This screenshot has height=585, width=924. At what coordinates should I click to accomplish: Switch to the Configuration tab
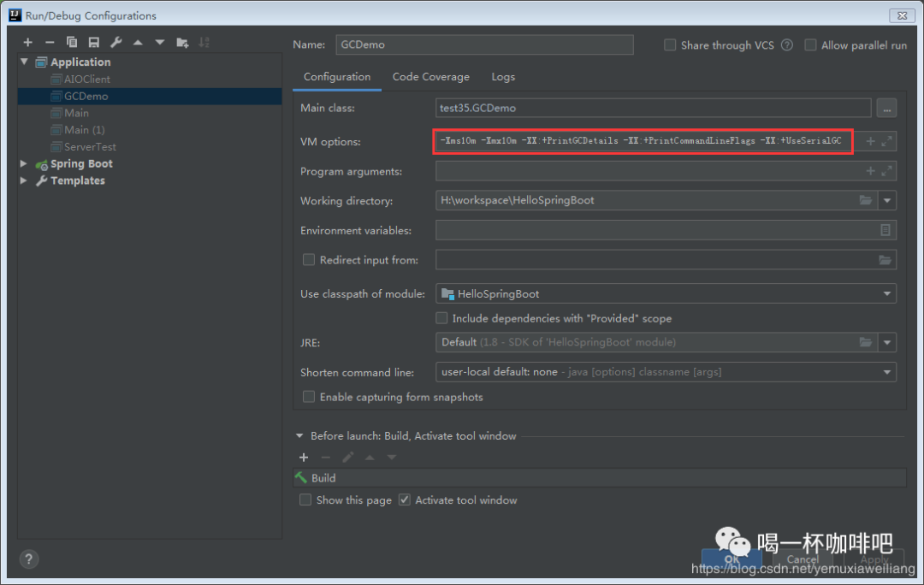point(337,77)
